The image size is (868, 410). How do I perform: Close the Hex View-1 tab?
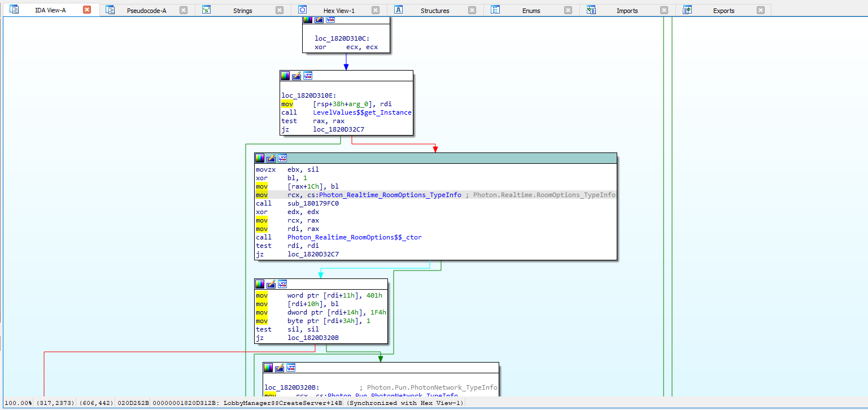[376, 10]
